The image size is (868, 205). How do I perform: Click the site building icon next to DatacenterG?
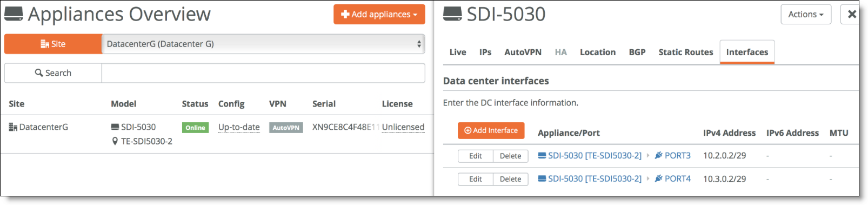pos(13,127)
